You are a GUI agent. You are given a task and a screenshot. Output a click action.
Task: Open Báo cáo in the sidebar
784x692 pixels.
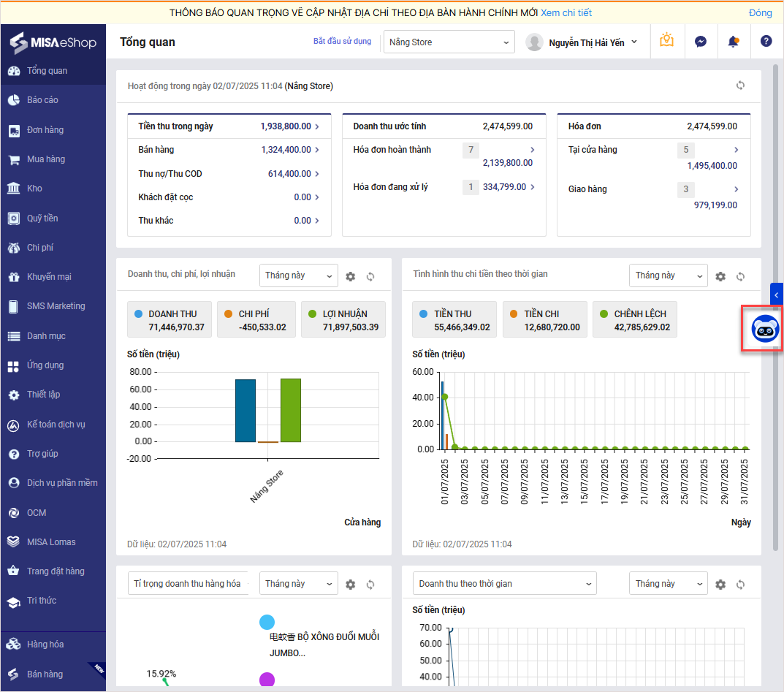click(x=42, y=100)
